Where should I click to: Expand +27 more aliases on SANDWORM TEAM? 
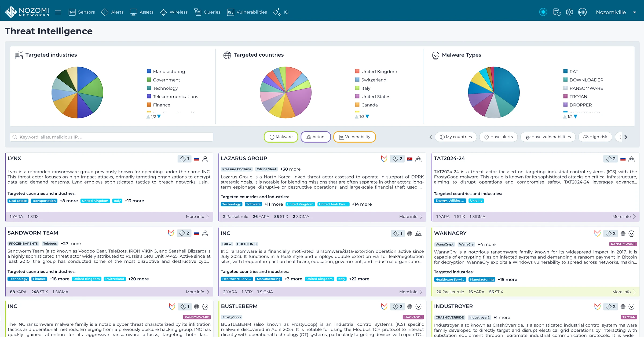pyautogui.click(x=71, y=244)
